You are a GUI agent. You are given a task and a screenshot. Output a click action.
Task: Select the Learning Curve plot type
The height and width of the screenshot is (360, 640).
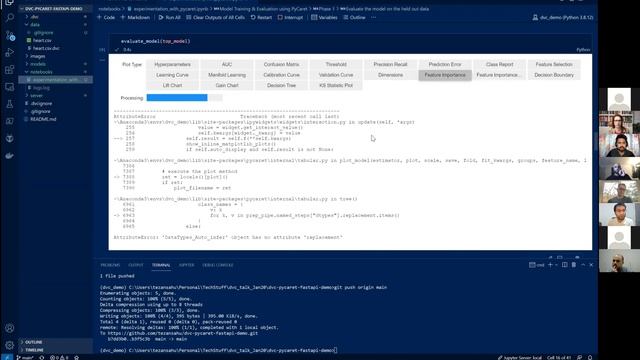click(x=172, y=75)
